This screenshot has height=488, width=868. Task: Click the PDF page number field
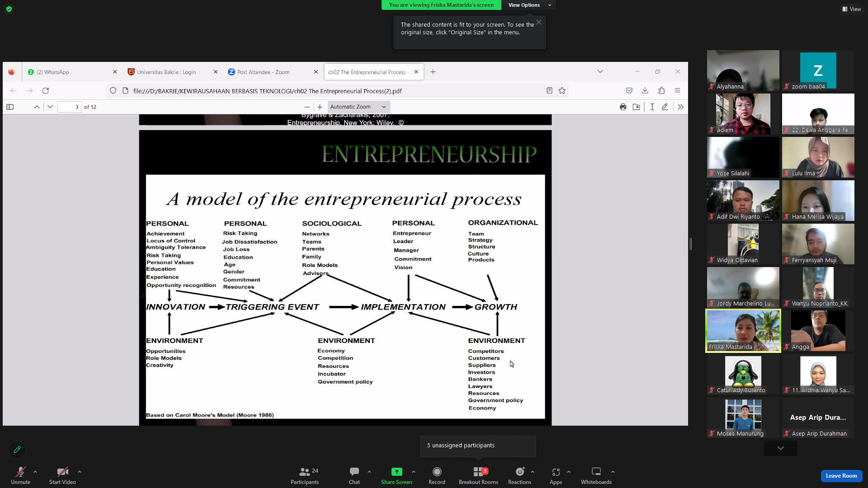[69, 107]
